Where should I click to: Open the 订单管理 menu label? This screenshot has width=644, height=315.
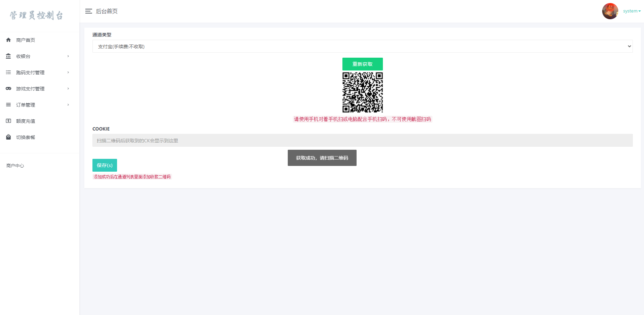(x=26, y=105)
